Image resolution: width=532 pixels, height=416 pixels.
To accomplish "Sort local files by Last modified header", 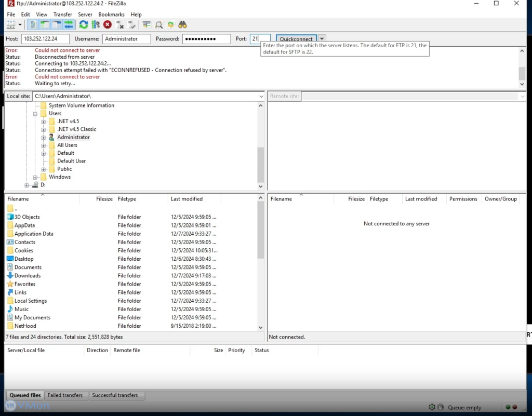I will (187, 199).
